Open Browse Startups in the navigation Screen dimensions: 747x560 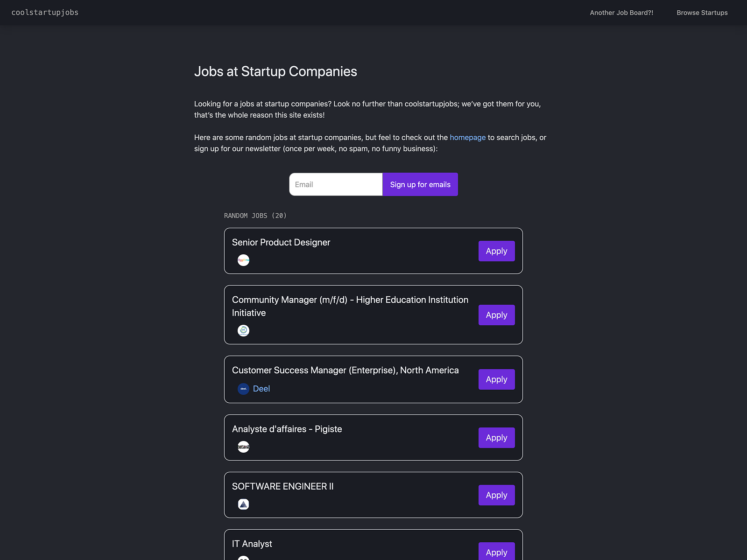(x=702, y=13)
